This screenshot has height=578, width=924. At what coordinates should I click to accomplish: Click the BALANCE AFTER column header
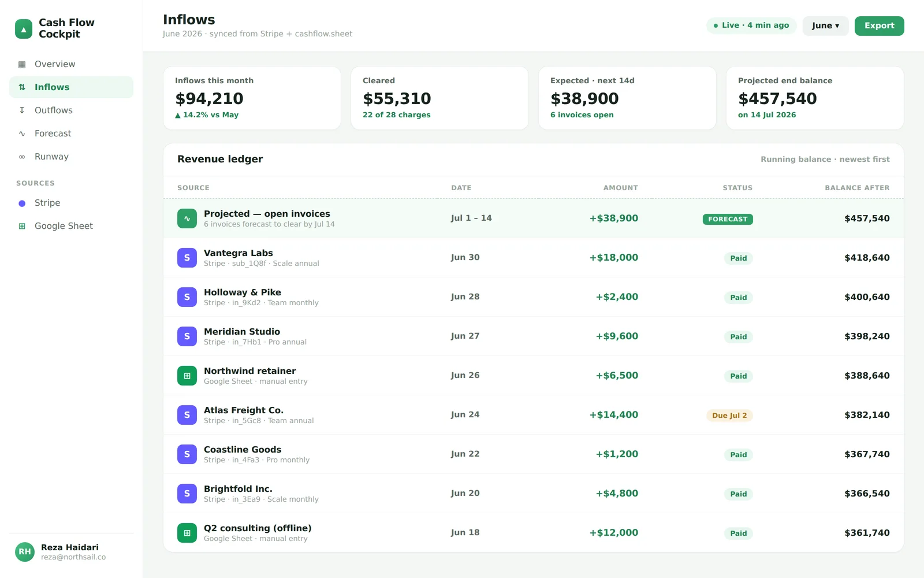pos(857,188)
